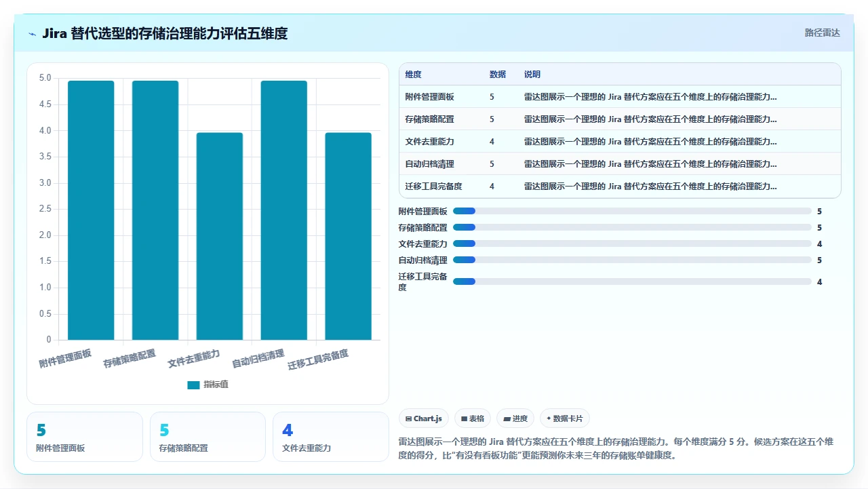
Task: Click the page title about Jira 替代选型
Action: 165,33
